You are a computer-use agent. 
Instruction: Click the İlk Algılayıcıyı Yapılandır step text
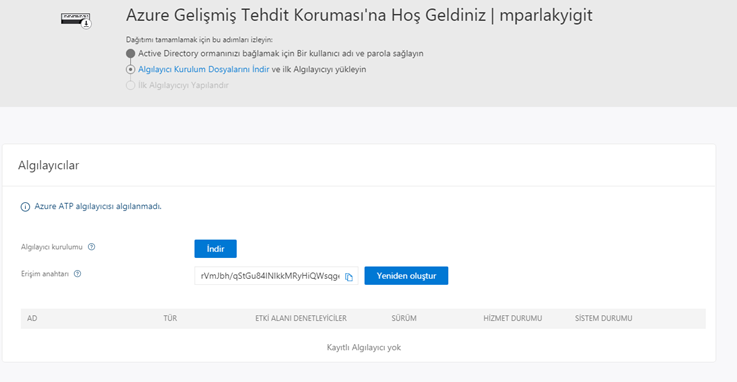[x=183, y=85]
